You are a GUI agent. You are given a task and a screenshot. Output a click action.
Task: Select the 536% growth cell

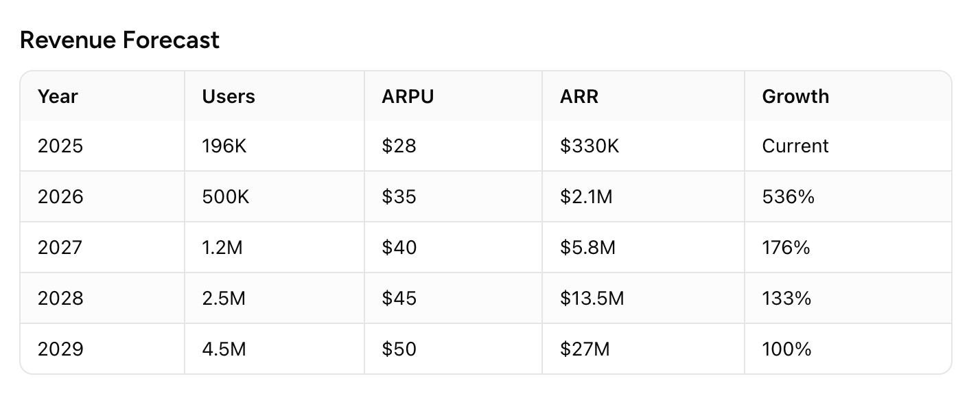click(x=788, y=197)
